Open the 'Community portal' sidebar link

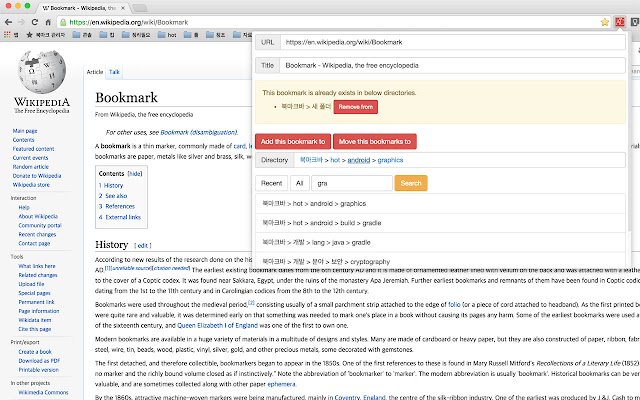tap(40, 225)
